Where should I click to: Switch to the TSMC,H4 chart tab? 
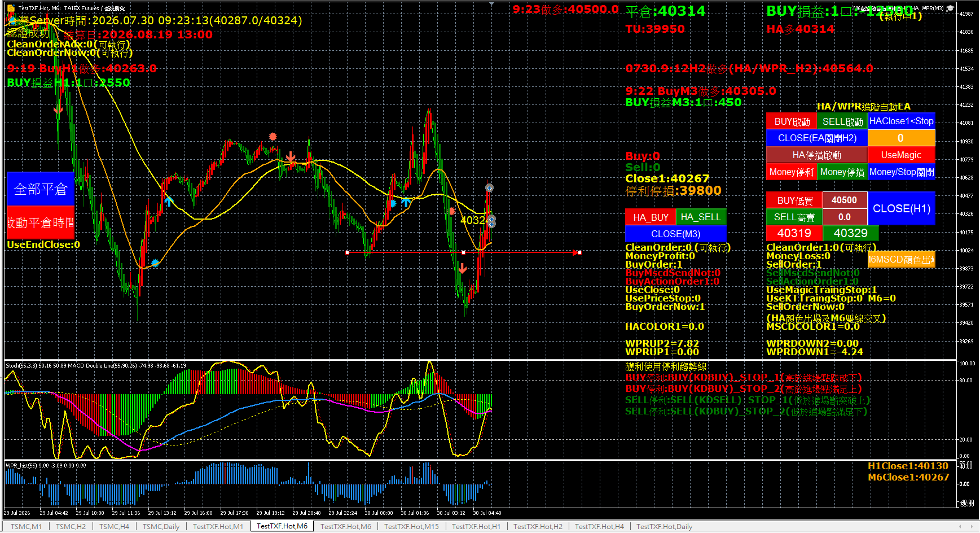coord(114,526)
